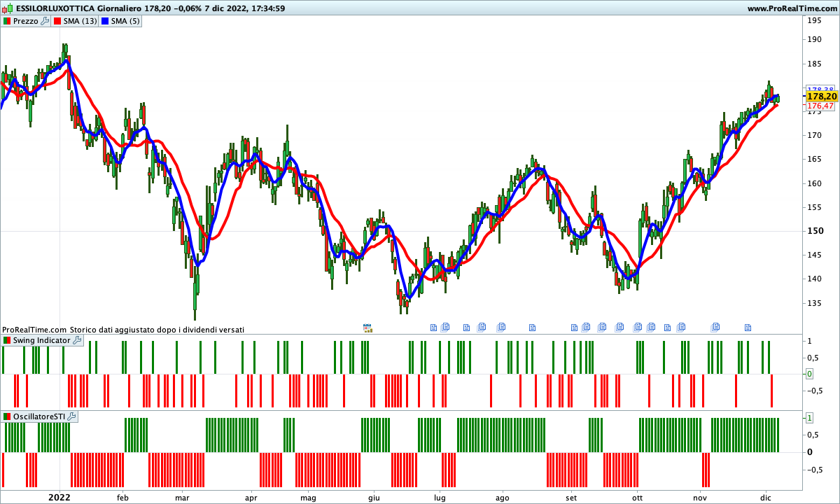Open Swing Indicator settings wrench
Screen dimensions: 840x504
77,340
